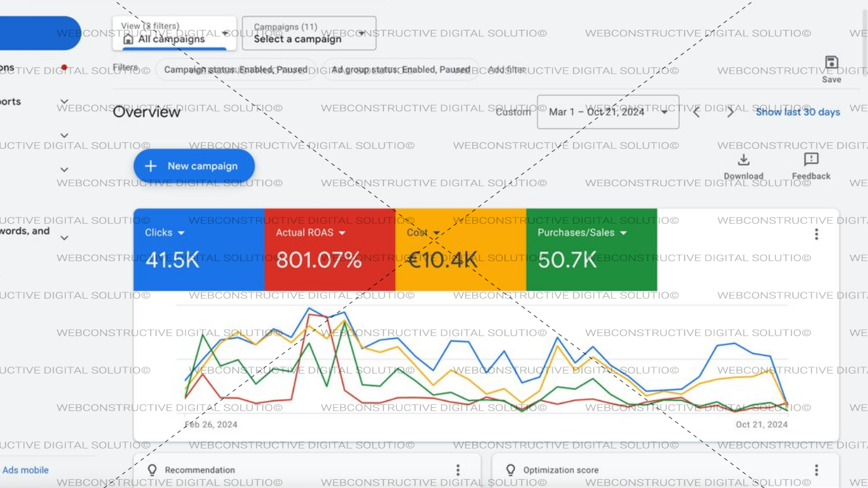The height and width of the screenshot is (488, 868).
Task: Click the previous-period left chevron near the date range
Action: pos(696,111)
